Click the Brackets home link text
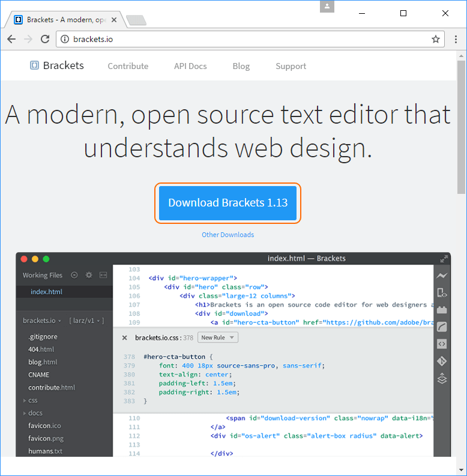 pyautogui.click(x=64, y=65)
